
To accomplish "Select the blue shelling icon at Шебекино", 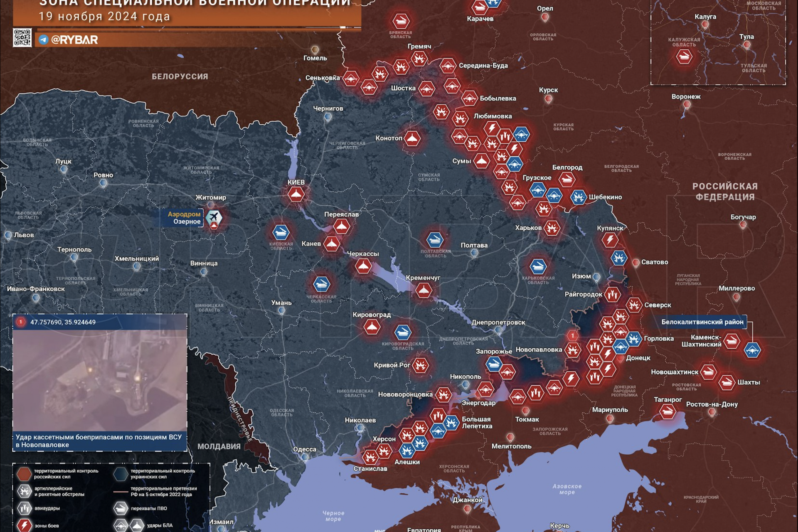I will (578, 197).
